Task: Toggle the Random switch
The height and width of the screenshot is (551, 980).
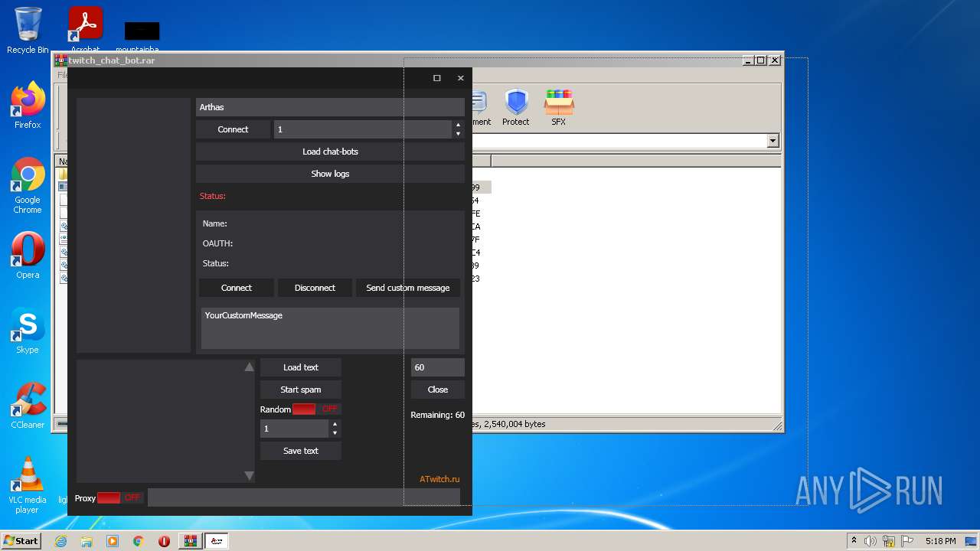Action: 315,409
